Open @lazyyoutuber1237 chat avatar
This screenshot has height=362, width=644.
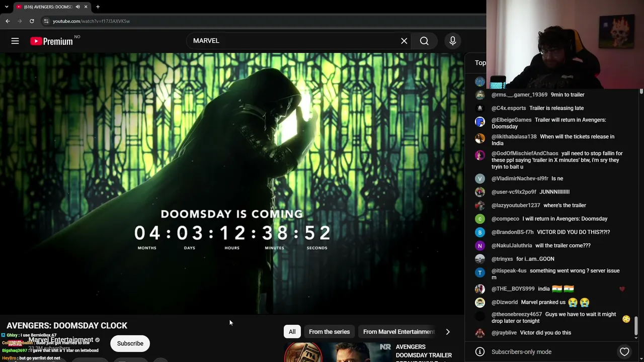tap(480, 205)
